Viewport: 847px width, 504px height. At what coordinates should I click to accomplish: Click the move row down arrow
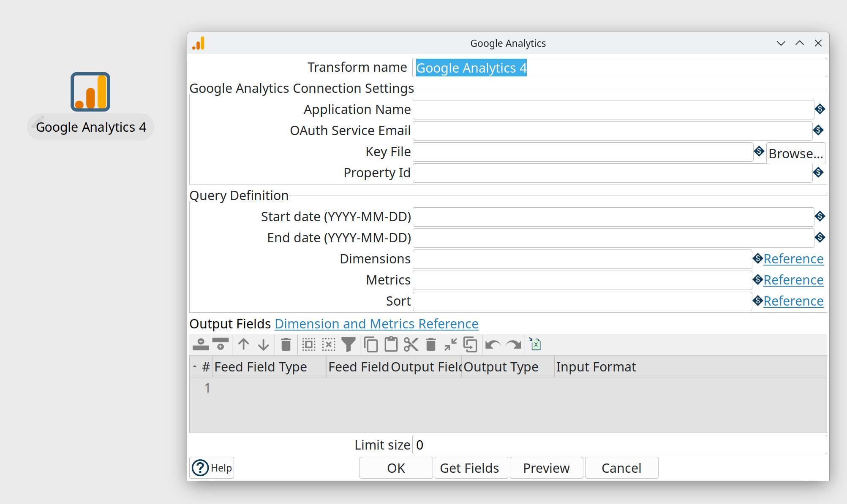[263, 344]
